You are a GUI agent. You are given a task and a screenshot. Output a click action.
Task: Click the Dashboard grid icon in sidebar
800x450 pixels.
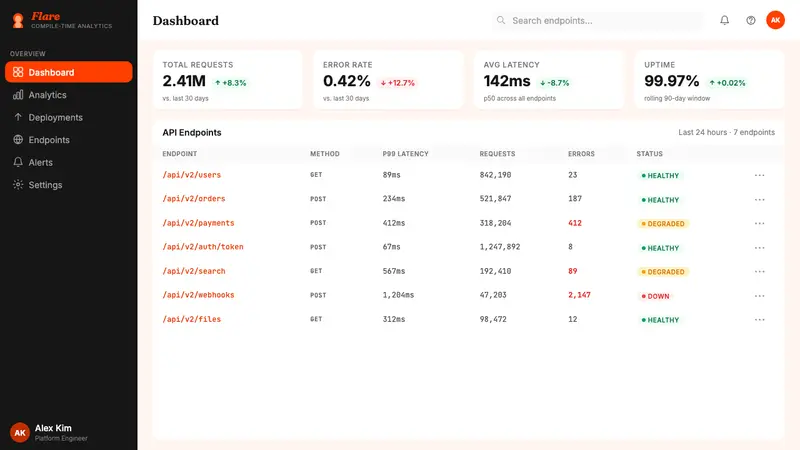click(18, 72)
